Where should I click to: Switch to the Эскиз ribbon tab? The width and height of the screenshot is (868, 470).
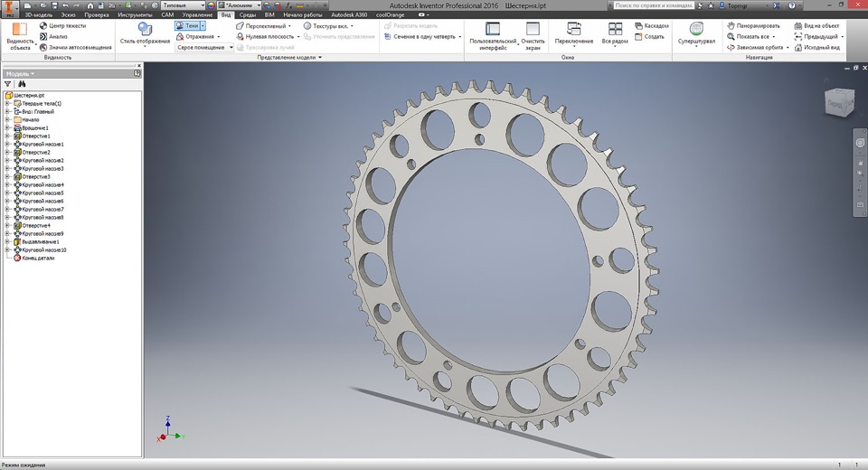[x=70, y=15]
